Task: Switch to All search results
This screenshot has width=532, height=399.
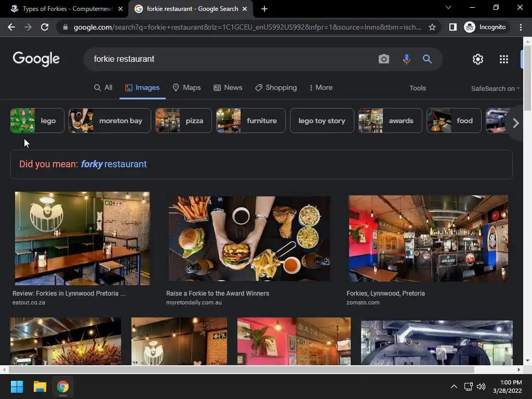Action: pos(103,87)
